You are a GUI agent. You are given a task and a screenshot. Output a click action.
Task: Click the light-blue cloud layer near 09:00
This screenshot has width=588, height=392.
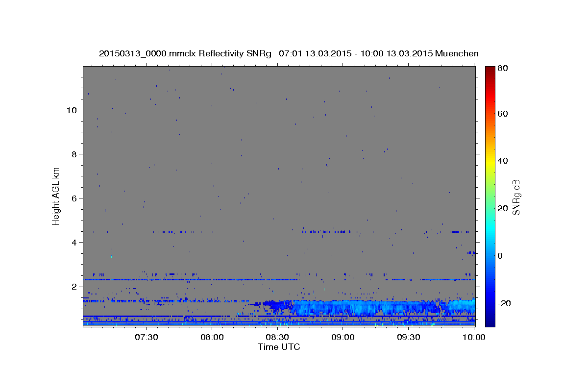click(x=363, y=308)
